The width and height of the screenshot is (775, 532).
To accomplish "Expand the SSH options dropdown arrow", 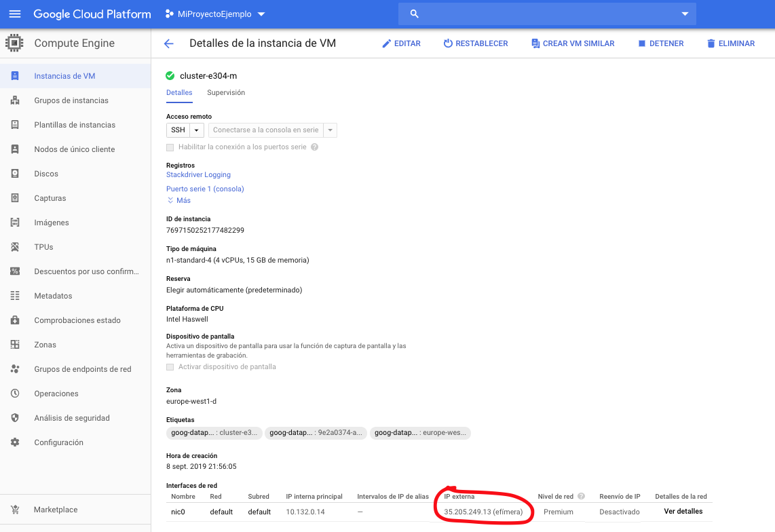I will [x=197, y=130].
